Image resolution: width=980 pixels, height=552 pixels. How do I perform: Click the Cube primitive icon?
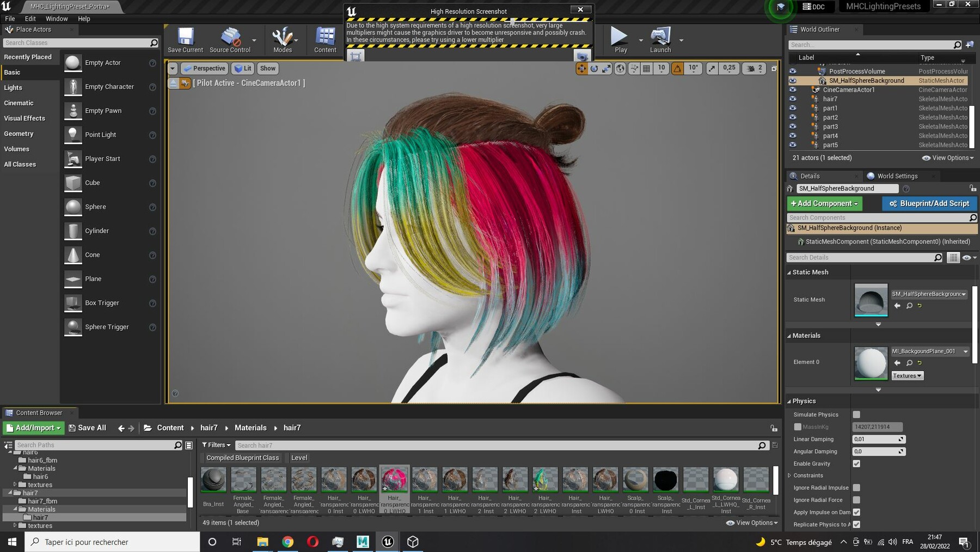pos(72,183)
